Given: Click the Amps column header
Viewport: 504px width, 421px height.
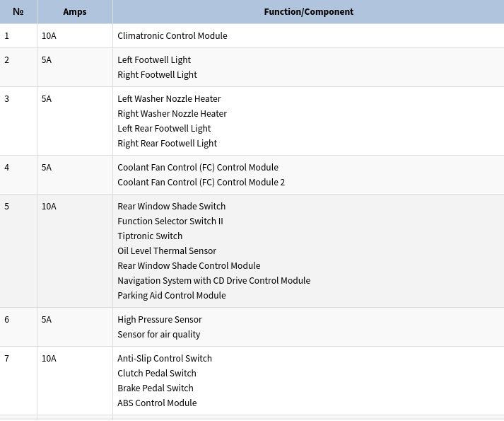Looking at the screenshot, I should point(75,11).
